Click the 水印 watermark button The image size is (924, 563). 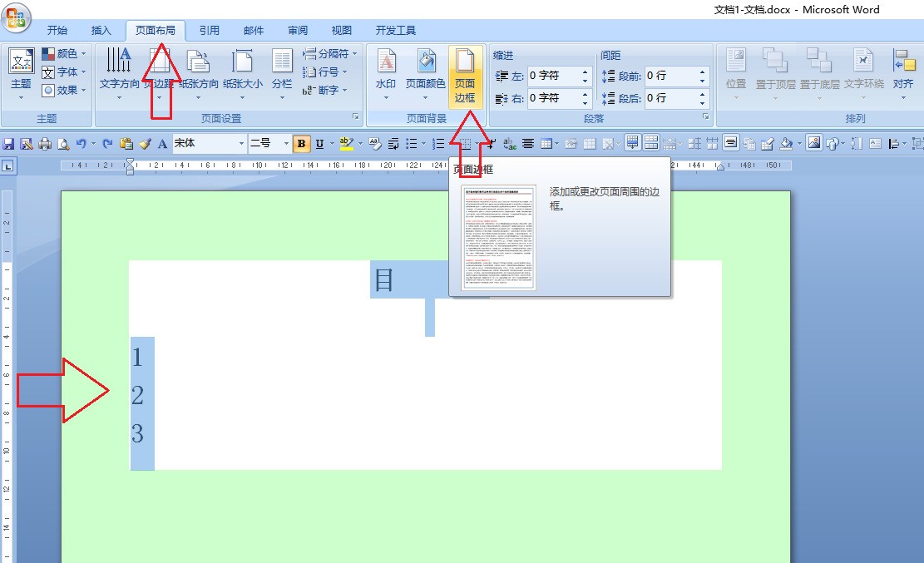(x=386, y=73)
